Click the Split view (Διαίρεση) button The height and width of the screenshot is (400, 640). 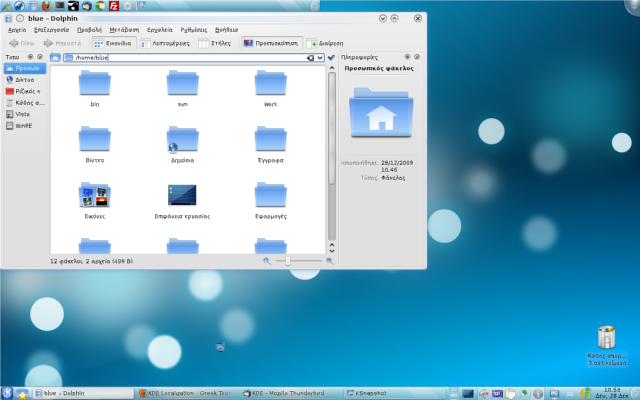325,43
